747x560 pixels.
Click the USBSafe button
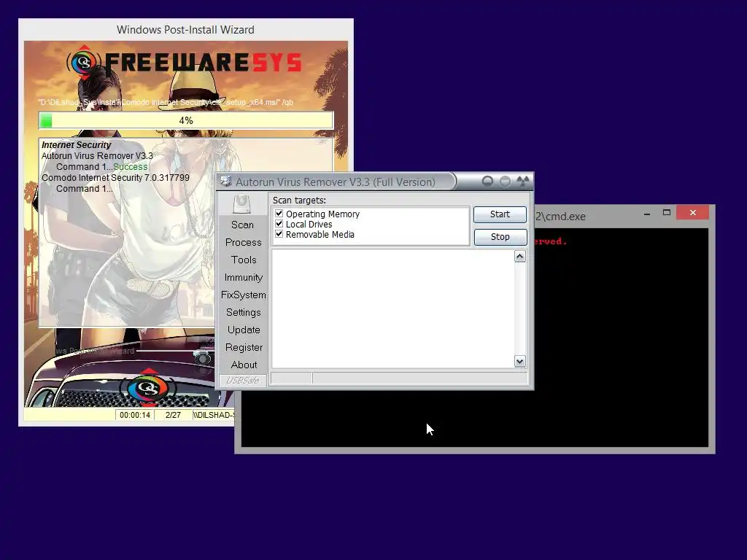click(x=242, y=380)
